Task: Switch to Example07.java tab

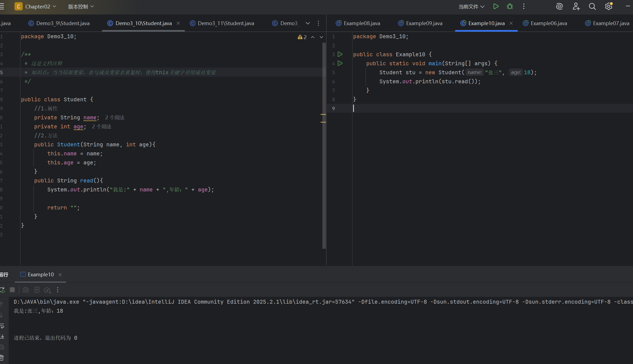Action: [607, 23]
